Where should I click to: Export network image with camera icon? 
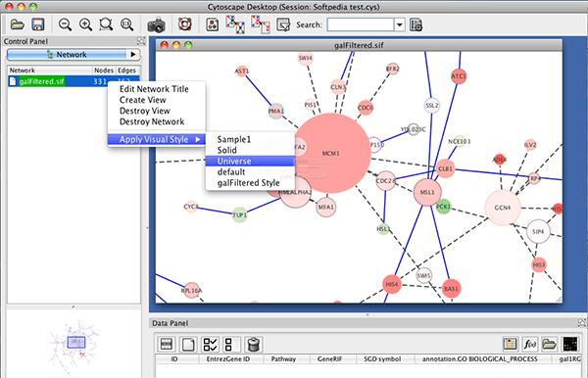point(156,25)
